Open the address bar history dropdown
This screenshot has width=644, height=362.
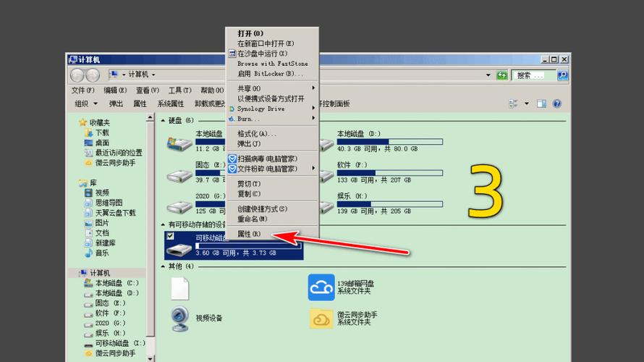point(488,75)
